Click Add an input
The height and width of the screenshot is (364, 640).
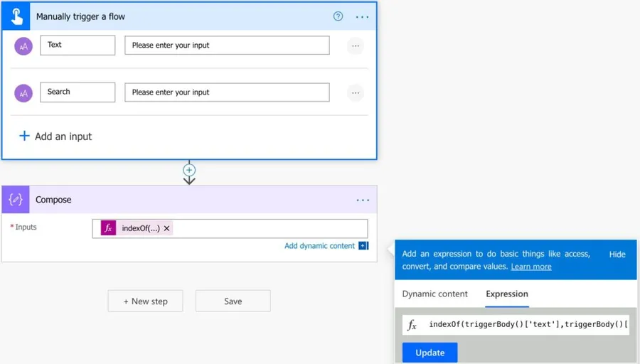pyautogui.click(x=55, y=136)
